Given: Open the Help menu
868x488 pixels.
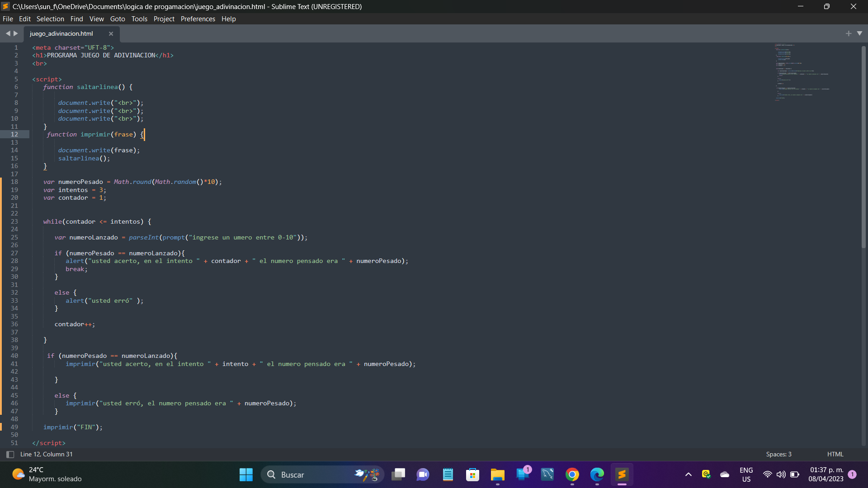Looking at the screenshot, I should [x=228, y=19].
